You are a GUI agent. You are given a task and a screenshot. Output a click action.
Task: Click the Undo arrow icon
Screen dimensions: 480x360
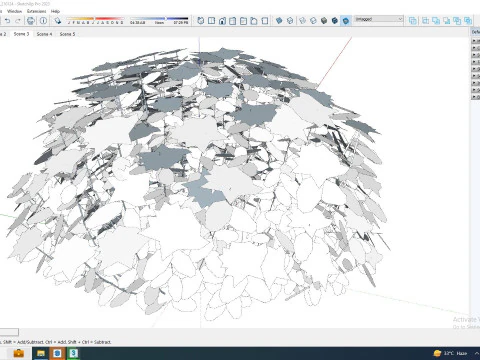(7, 21)
